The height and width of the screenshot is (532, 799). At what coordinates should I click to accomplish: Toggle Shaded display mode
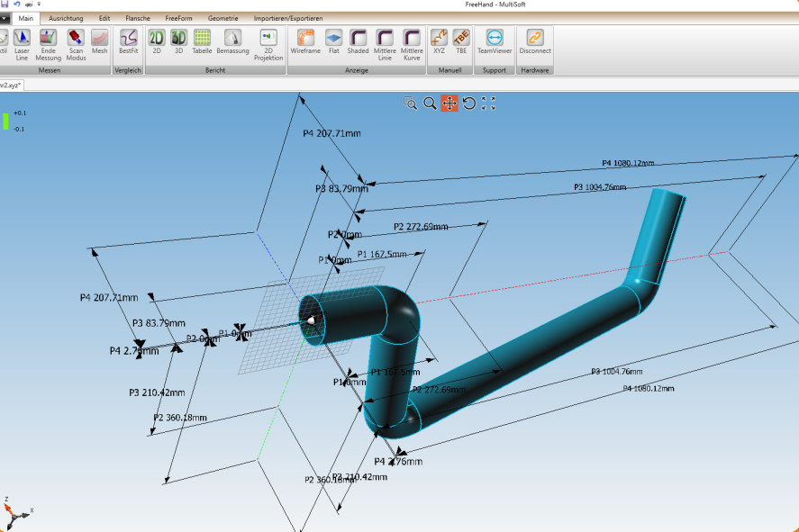(x=358, y=42)
